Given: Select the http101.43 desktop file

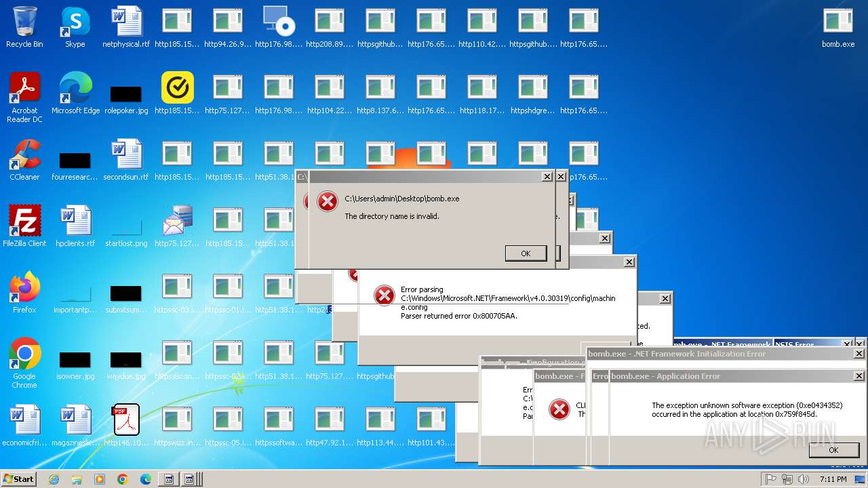Looking at the screenshot, I should (x=431, y=426).
